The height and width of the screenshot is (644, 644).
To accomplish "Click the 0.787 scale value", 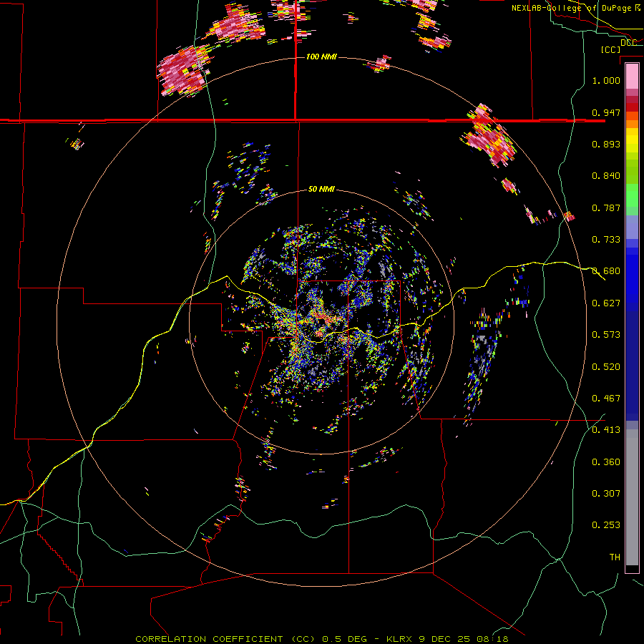I will coord(606,208).
